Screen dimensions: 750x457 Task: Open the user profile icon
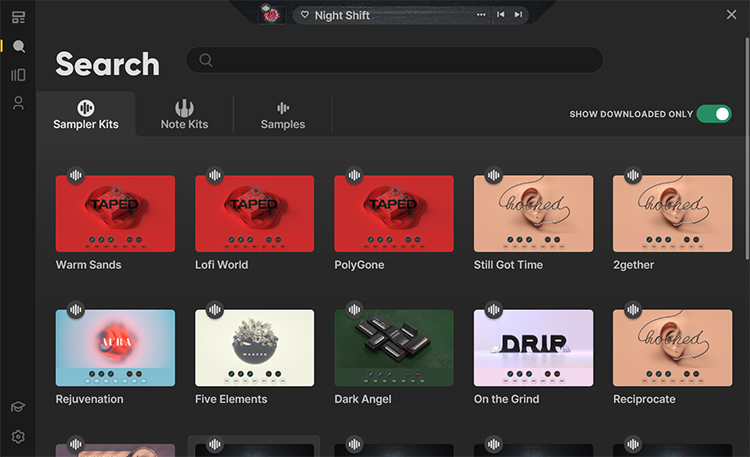point(18,103)
